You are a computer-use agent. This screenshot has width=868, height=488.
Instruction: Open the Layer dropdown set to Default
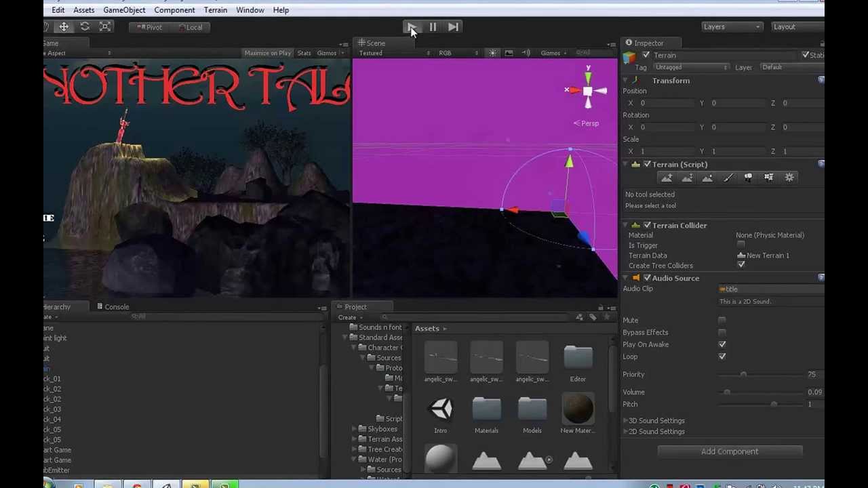coord(791,67)
